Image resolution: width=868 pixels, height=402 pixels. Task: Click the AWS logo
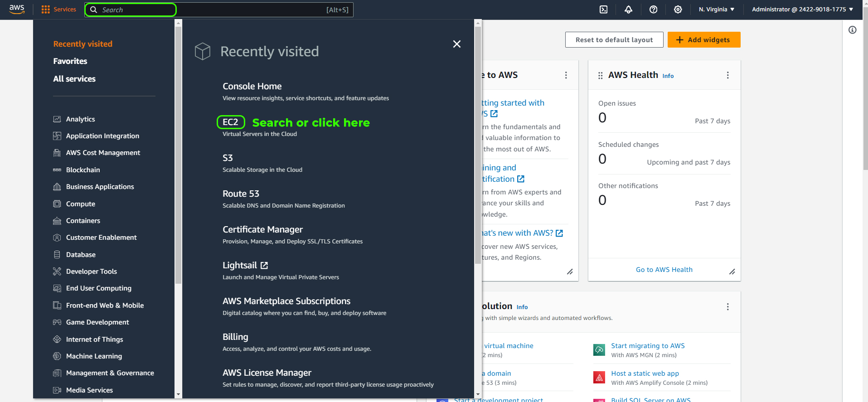17,9
